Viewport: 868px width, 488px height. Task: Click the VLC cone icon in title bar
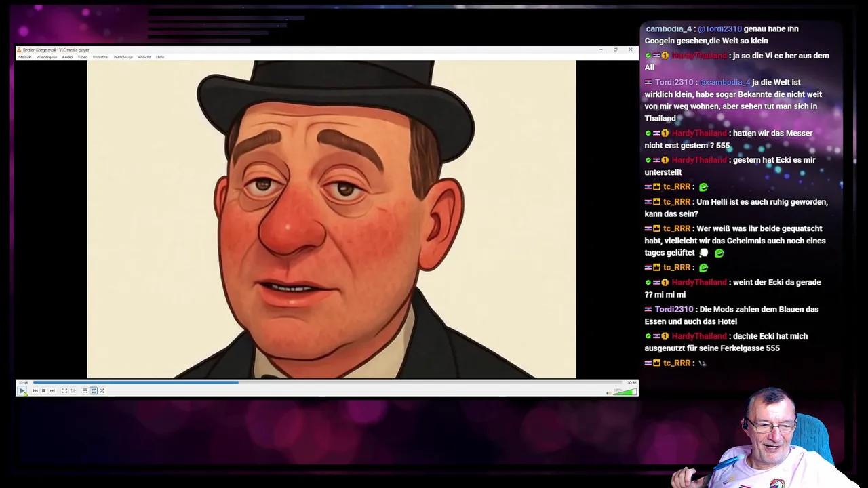tap(20, 49)
